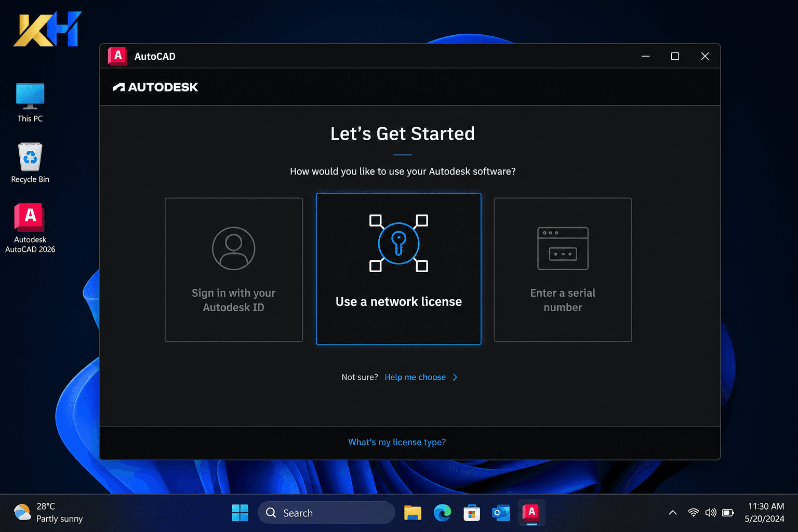Image resolution: width=798 pixels, height=532 pixels.
Task: Select the Autodesk AutoCAD 2026 desktop shortcut
Action: pos(30,228)
